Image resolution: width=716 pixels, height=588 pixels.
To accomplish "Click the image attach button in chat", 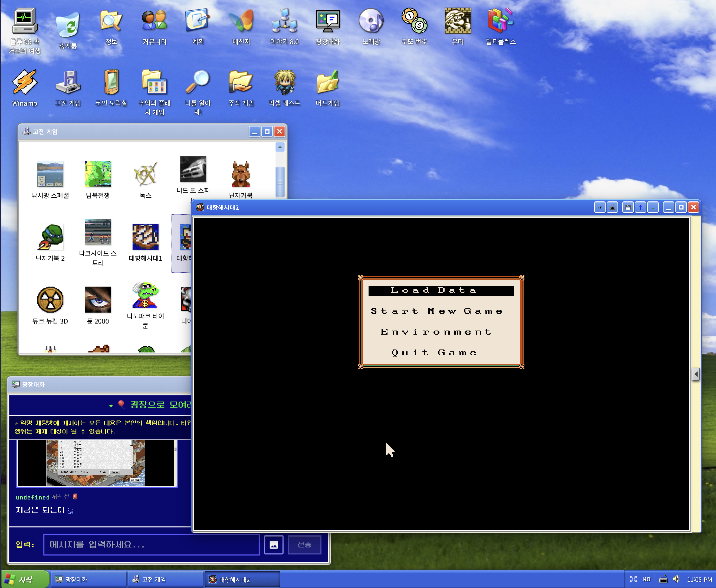I will pos(274,545).
